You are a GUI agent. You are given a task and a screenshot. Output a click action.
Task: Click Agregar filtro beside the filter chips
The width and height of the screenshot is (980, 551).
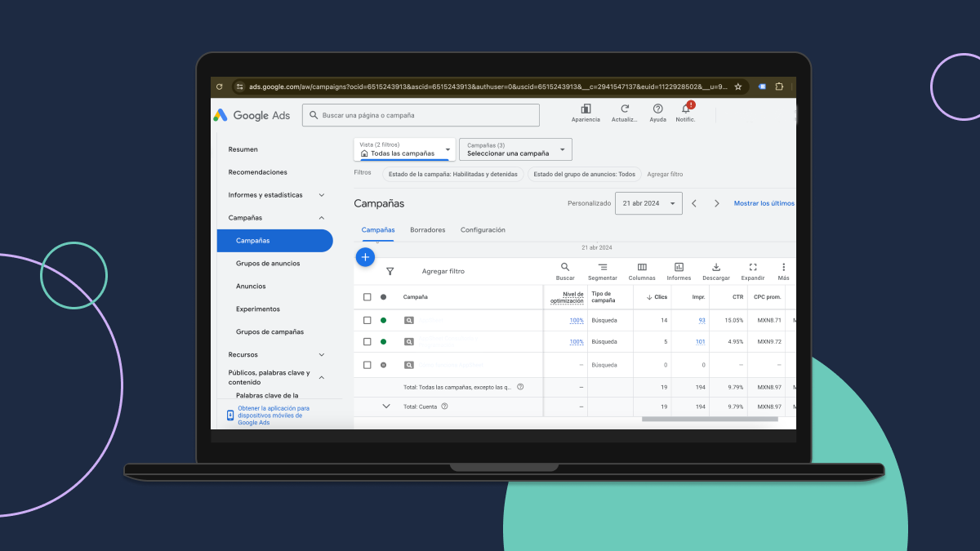(x=665, y=174)
